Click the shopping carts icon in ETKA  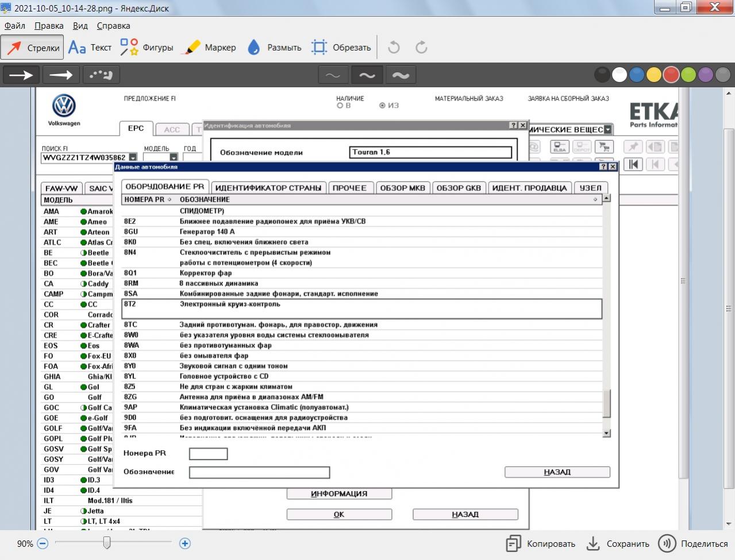click(603, 147)
